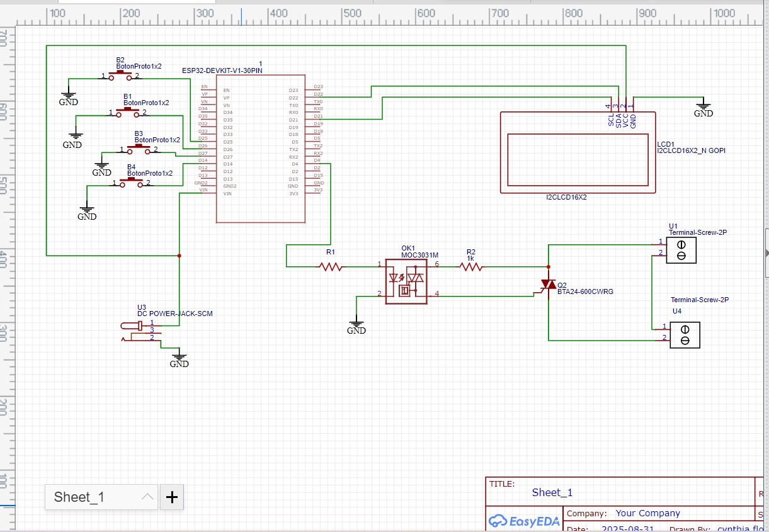Click the GND symbol beside the LCD

pos(703,109)
